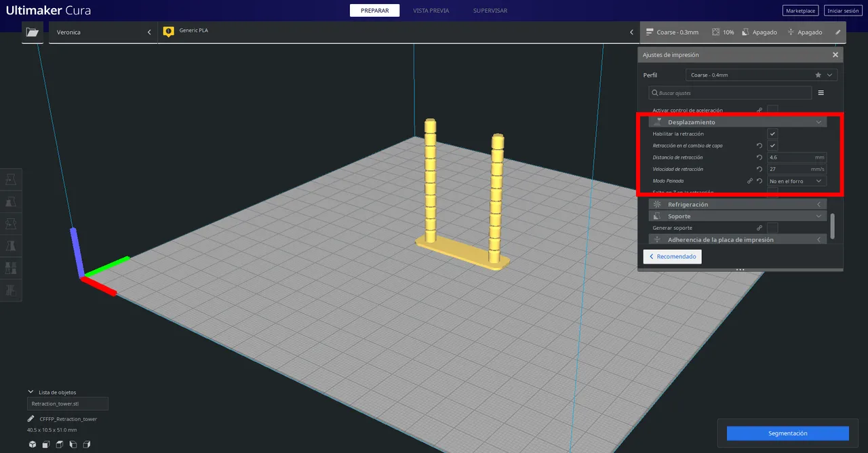Switch to 3D view cube icon

tap(32, 445)
